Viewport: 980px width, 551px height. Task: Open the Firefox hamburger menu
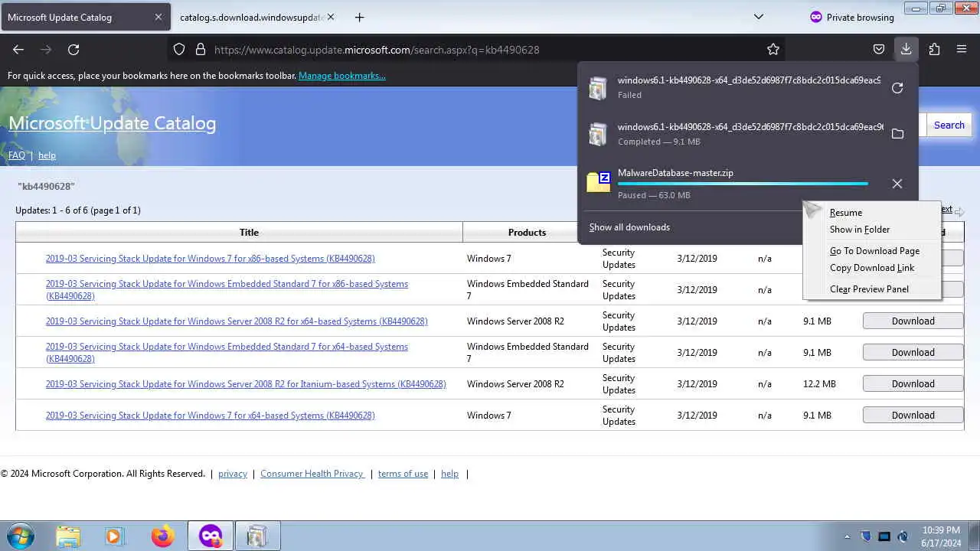point(962,49)
